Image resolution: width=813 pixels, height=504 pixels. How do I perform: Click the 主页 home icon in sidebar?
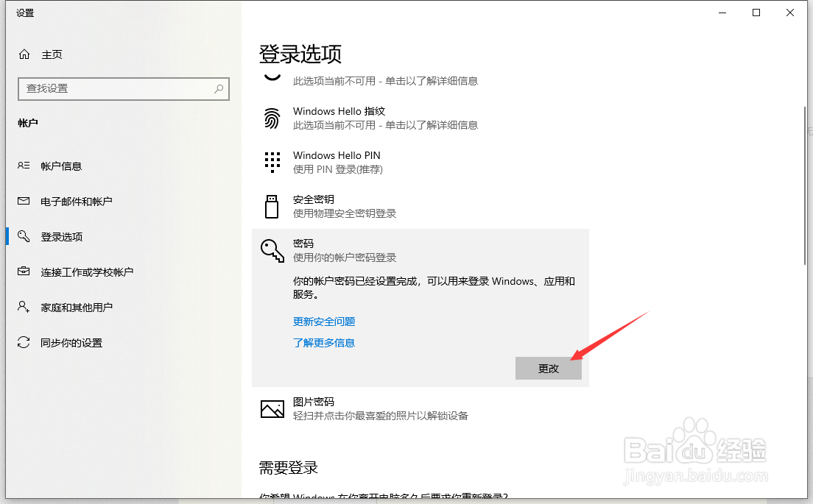pos(23,54)
